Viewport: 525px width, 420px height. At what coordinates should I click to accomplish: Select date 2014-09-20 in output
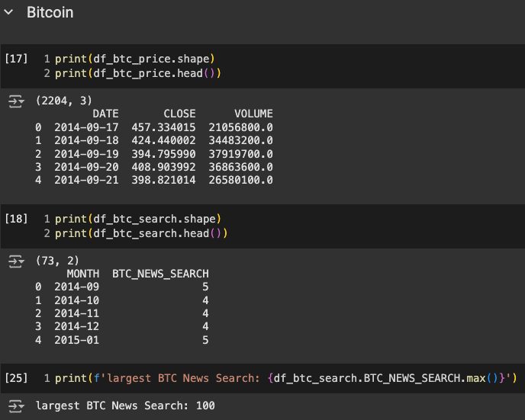[86, 167]
